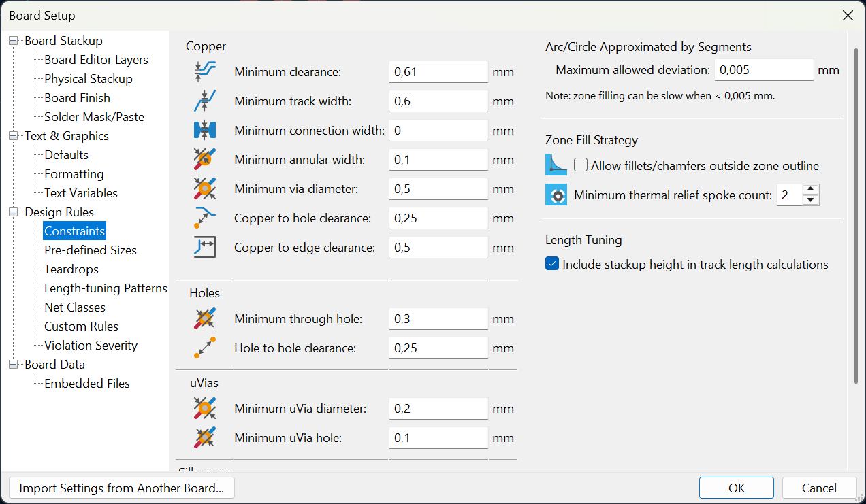
Task: Collapse the Text & Graphics tree node
Action: pos(14,136)
